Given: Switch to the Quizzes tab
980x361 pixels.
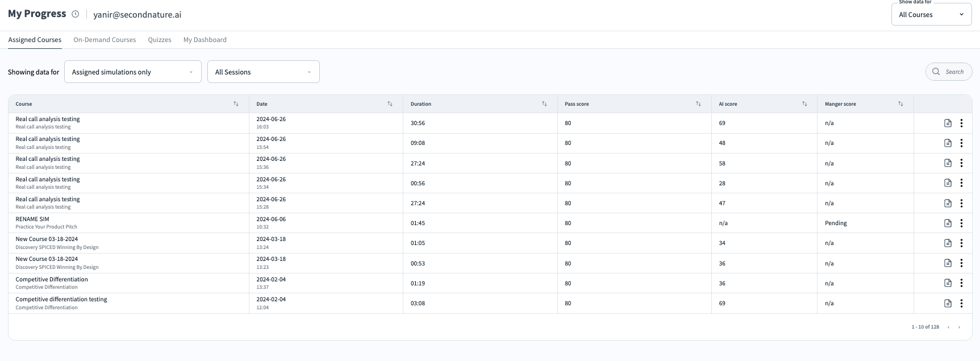Looking at the screenshot, I should point(160,40).
